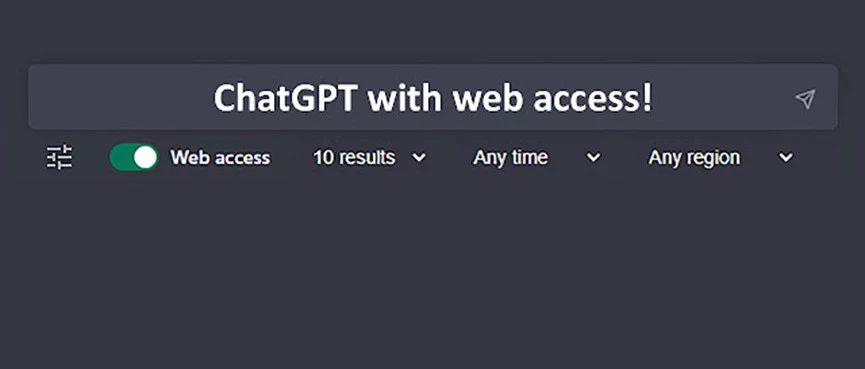Focus the ChatGPT with web access input box
Viewport: 865px width, 369px height.
click(x=433, y=97)
